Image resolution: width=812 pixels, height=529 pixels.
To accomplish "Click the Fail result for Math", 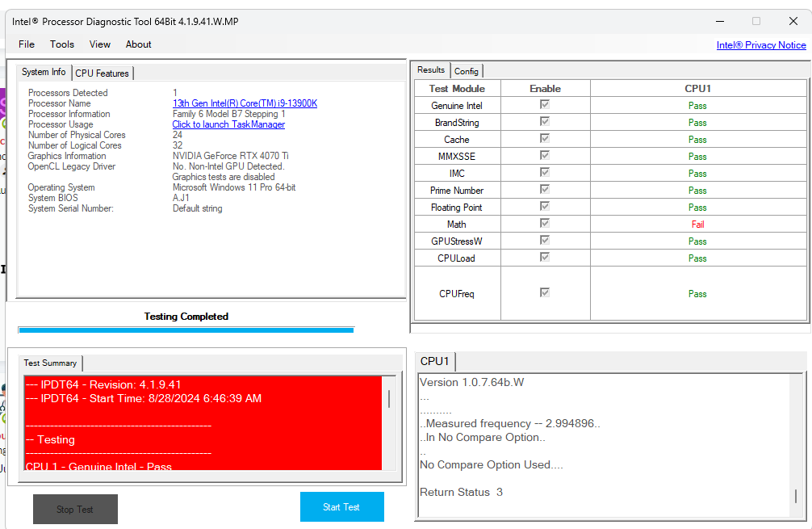I will pos(697,225).
